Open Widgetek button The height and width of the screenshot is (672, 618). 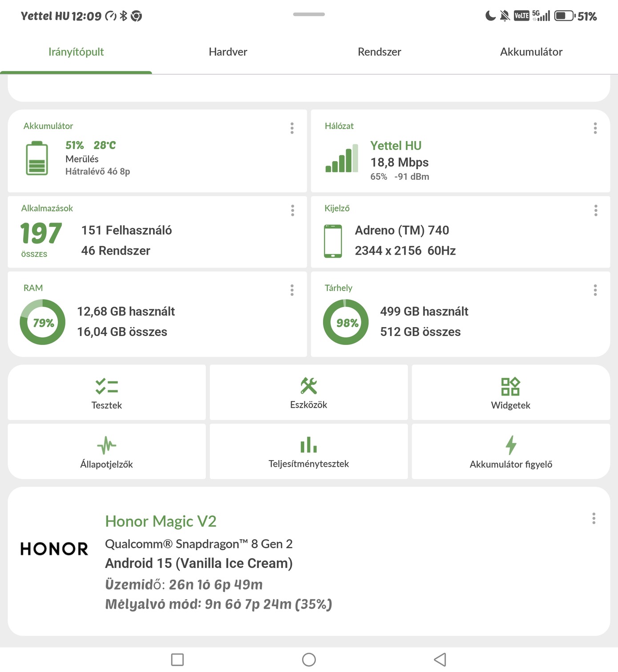click(x=511, y=393)
